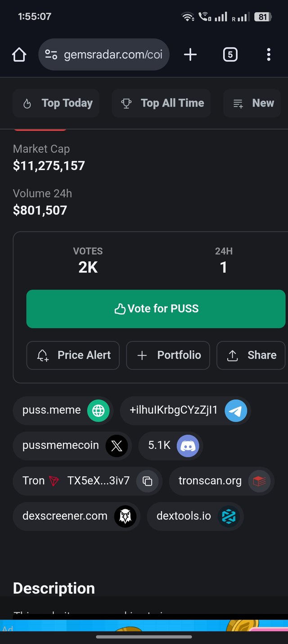Open dextools.io link
The height and width of the screenshot is (644, 288).
pos(195,516)
